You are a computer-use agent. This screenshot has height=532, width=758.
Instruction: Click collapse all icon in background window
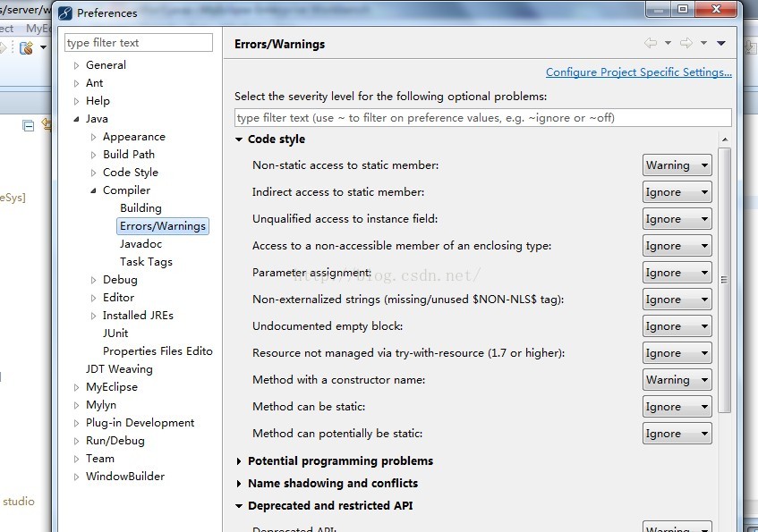click(28, 126)
